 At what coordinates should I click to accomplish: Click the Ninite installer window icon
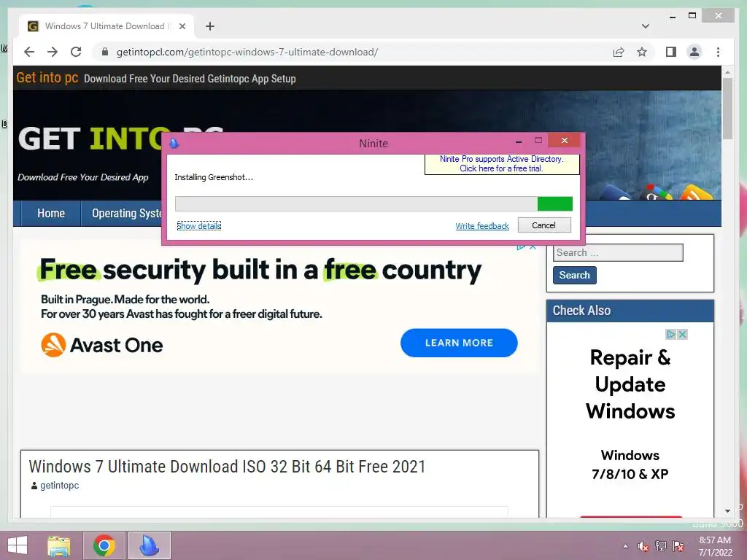pos(174,143)
